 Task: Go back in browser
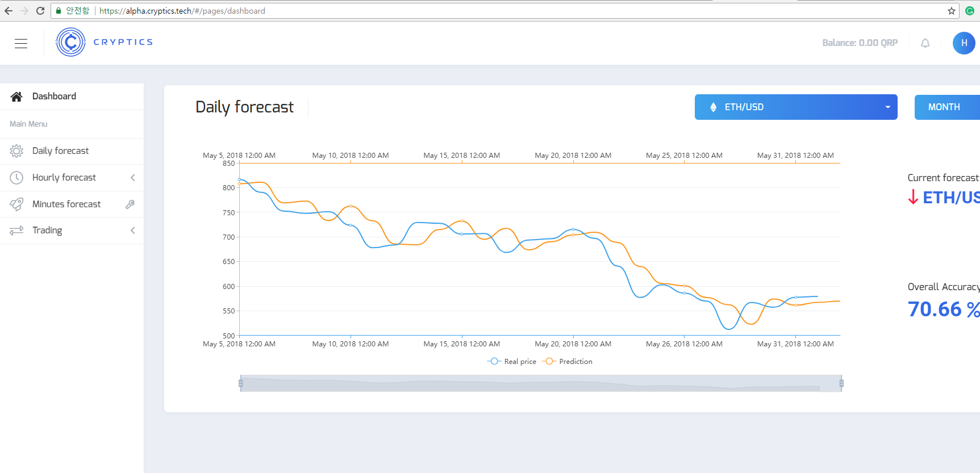click(x=9, y=11)
